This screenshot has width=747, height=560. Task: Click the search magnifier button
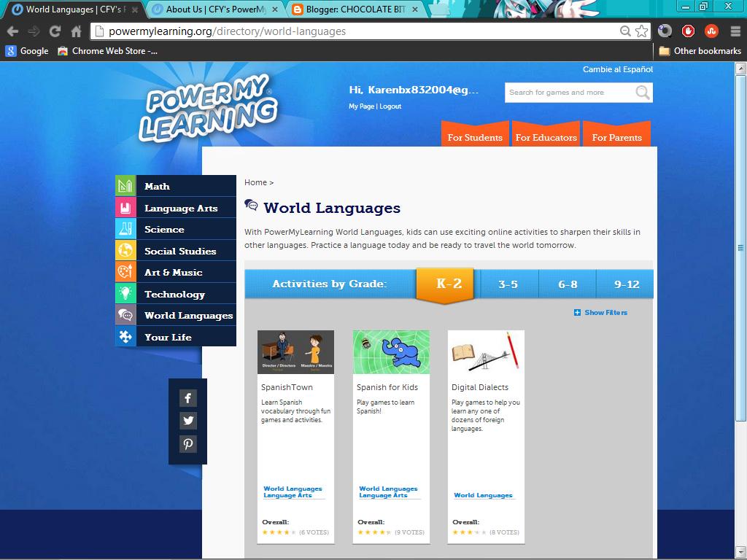coord(643,93)
